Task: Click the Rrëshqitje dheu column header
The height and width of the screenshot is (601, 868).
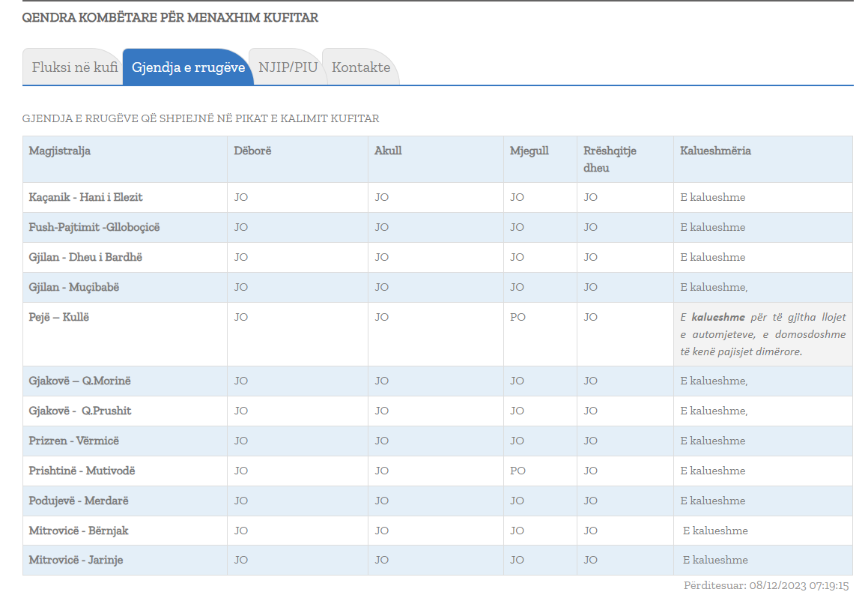Action: coord(610,159)
